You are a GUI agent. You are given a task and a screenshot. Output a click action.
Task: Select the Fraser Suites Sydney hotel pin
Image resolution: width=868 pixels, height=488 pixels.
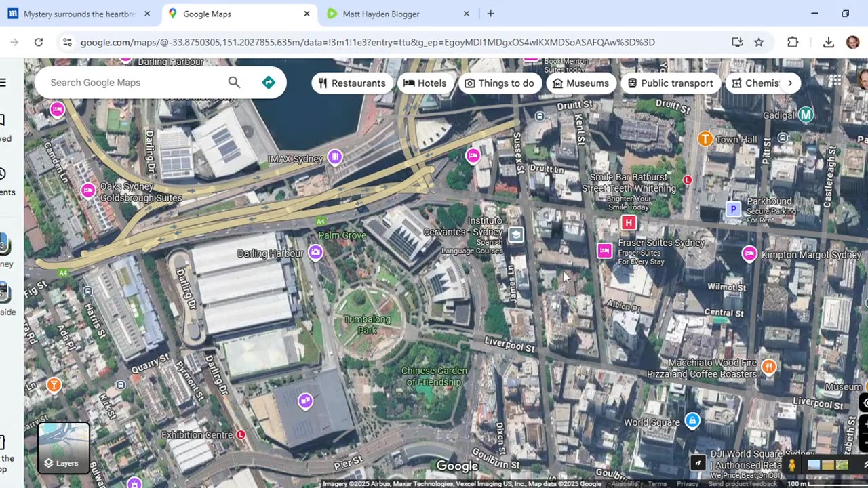604,251
